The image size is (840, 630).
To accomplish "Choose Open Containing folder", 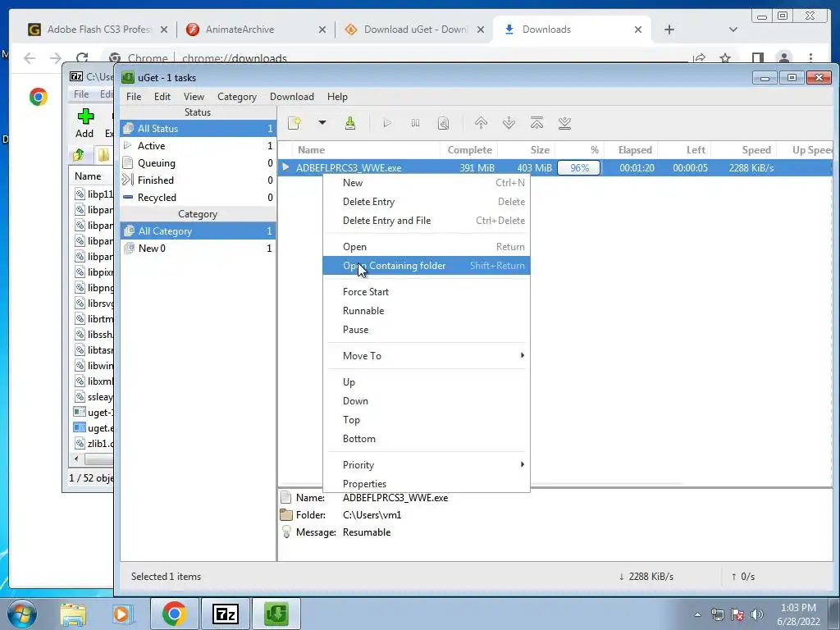I will [427, 265].
